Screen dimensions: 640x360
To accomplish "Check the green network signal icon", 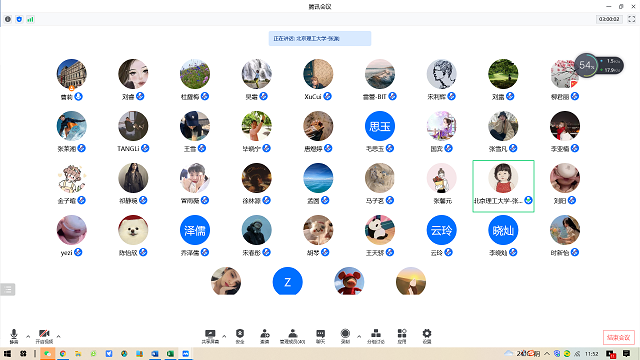I will point(30,19).
